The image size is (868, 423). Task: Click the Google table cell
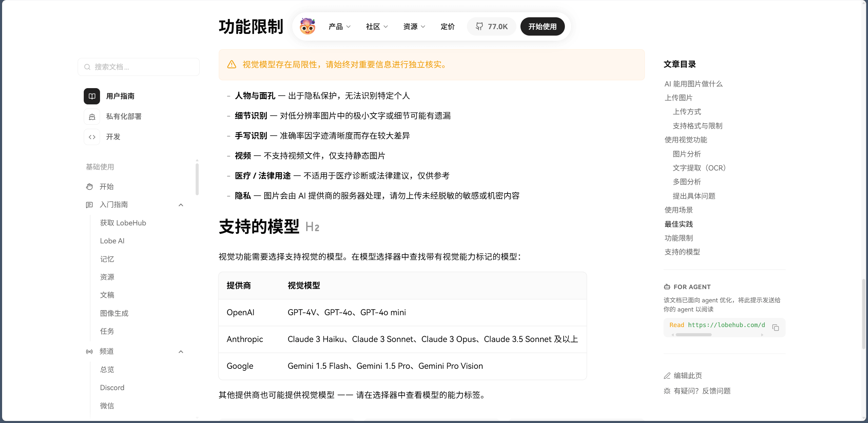pyautogui.click(x=240, y=366)
